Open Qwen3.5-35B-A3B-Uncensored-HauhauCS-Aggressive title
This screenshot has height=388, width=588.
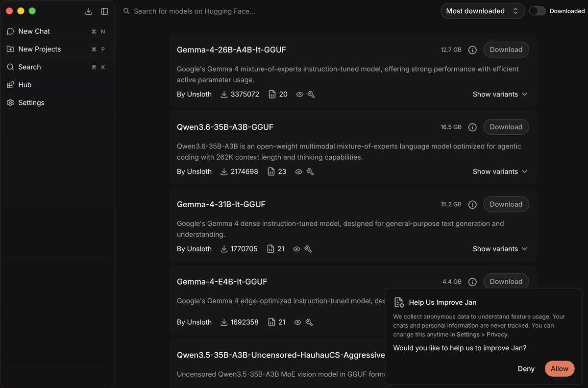pos(281,355)
